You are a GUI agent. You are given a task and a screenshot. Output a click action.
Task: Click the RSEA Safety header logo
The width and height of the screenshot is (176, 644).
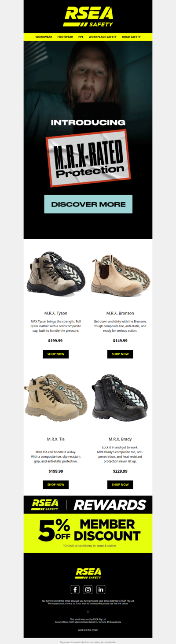88,17
